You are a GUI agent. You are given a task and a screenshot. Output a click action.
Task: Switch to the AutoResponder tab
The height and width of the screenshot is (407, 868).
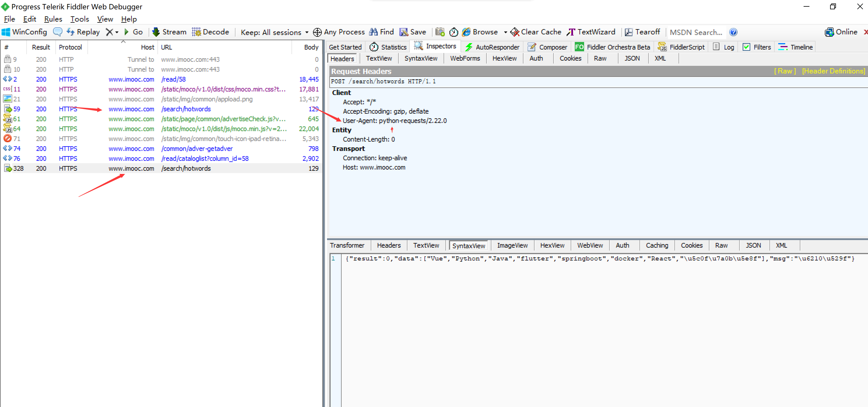[492, 47]
